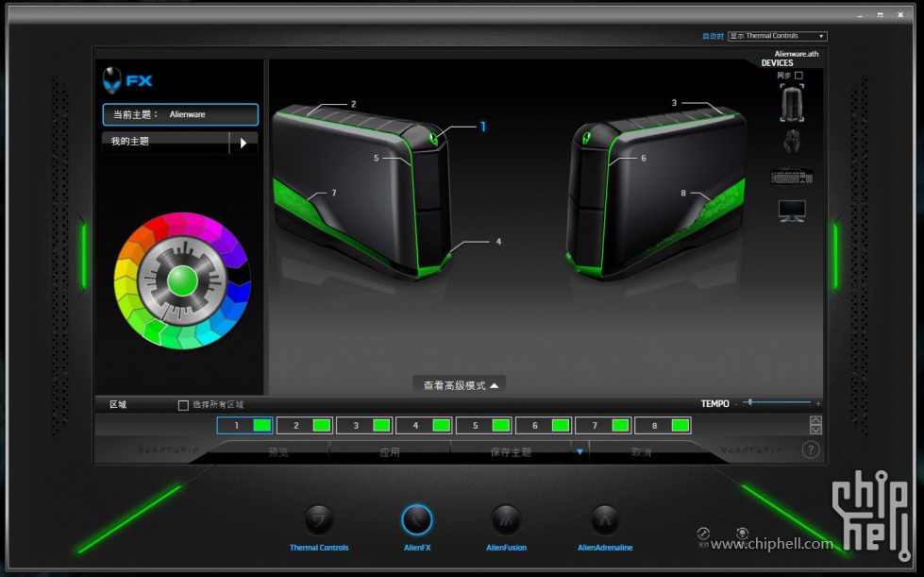Pick red on the color wheel
This screenshot has width=924, height=577.
point(156,227)
